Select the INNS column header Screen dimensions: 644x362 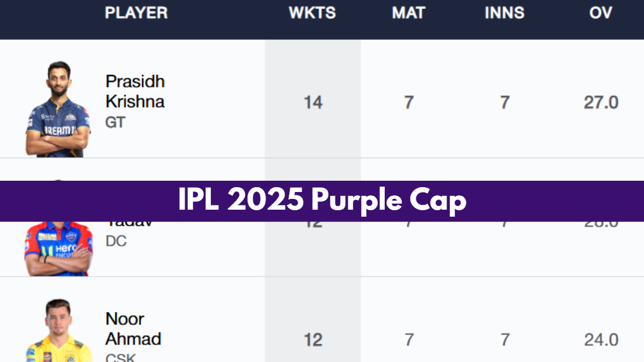pyautogui.click(x=504, y=13)
